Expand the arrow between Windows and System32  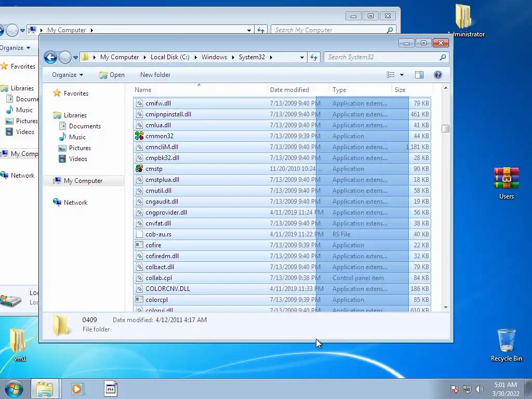pos(233,57)
